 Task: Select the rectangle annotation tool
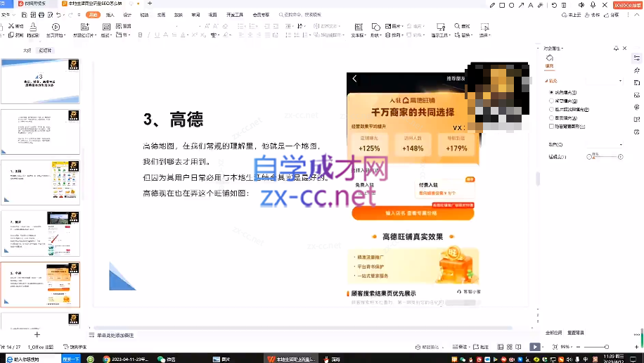[502, 5]
